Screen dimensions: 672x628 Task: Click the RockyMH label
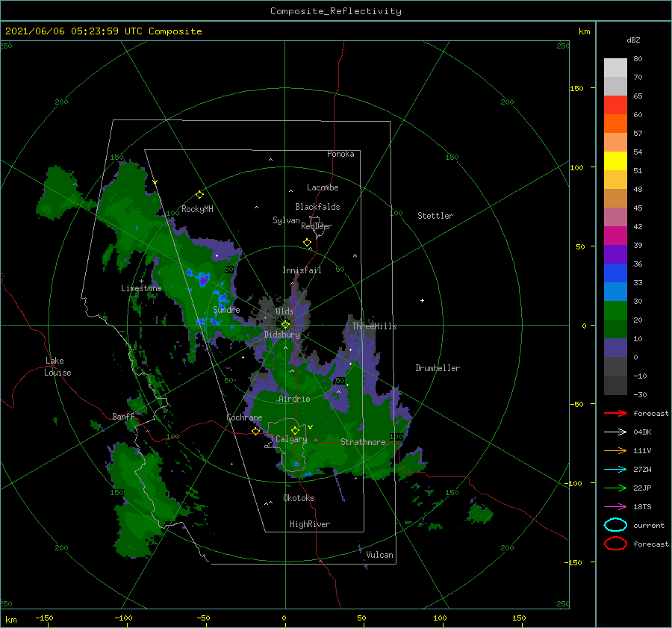(197, 209)
